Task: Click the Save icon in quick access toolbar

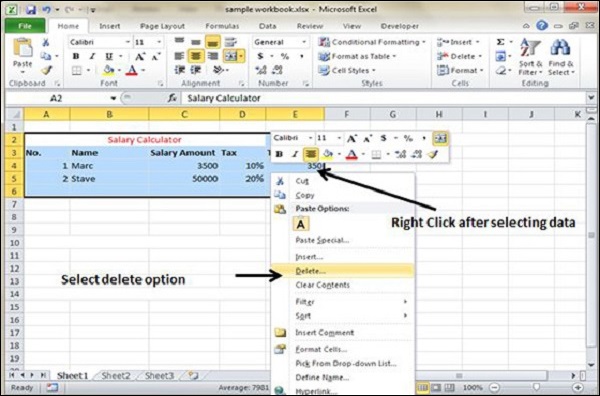Action: coord(31,9)
